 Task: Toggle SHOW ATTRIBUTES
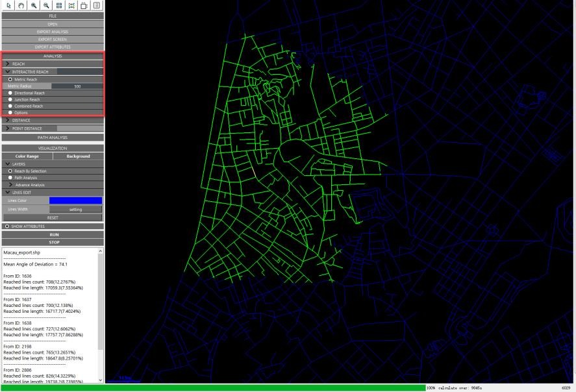pyautogui.click(x=7, y=226)
